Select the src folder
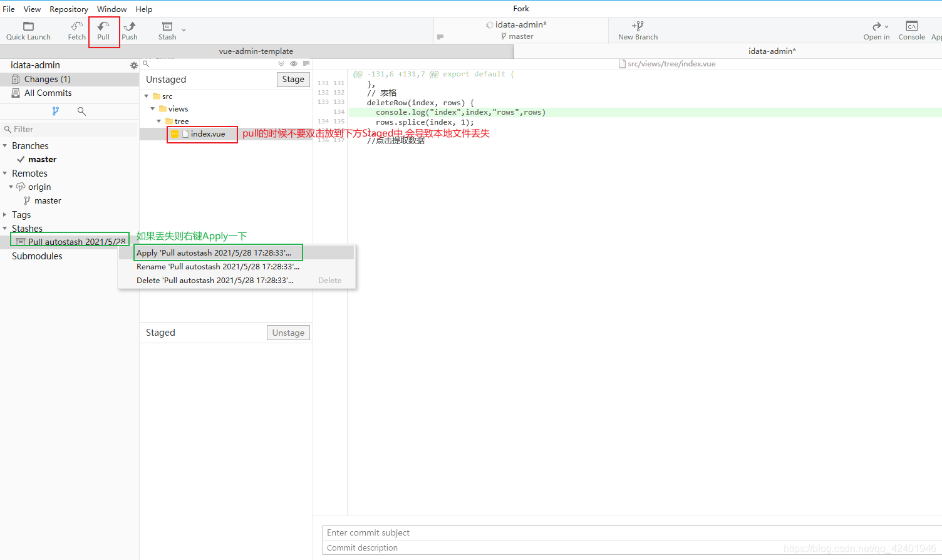Image resolution: width=942 pixels, height=560 pixels. [x=225, y=96]
